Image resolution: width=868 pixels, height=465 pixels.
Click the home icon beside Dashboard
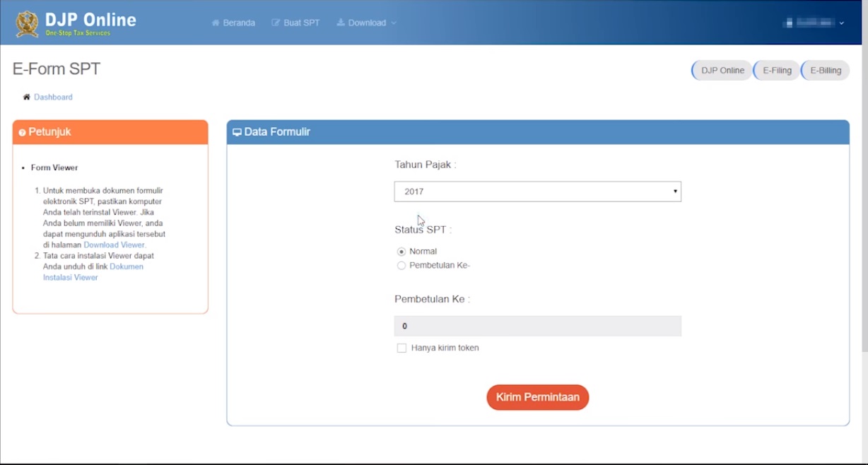click(26, 96)
